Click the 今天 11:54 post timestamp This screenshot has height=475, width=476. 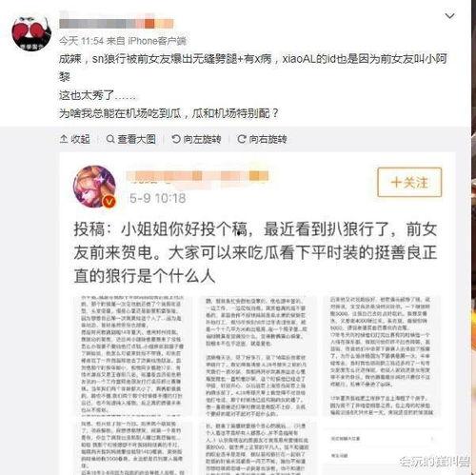click(x=81, y=41)
